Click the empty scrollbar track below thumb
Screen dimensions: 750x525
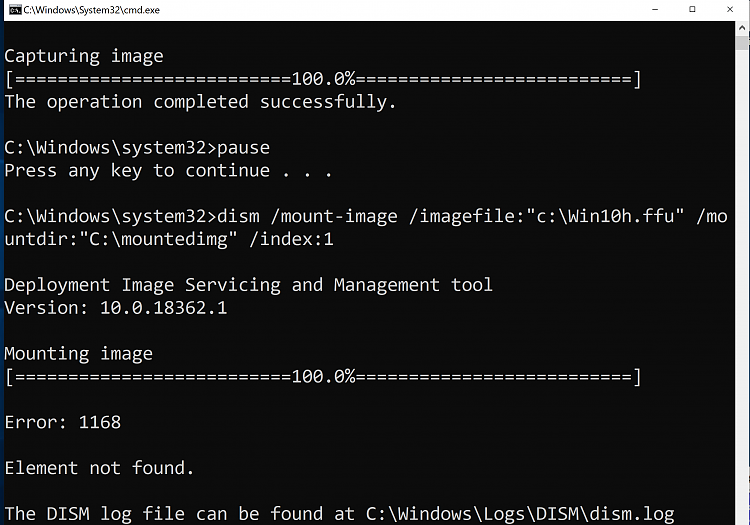pos(742,287)
